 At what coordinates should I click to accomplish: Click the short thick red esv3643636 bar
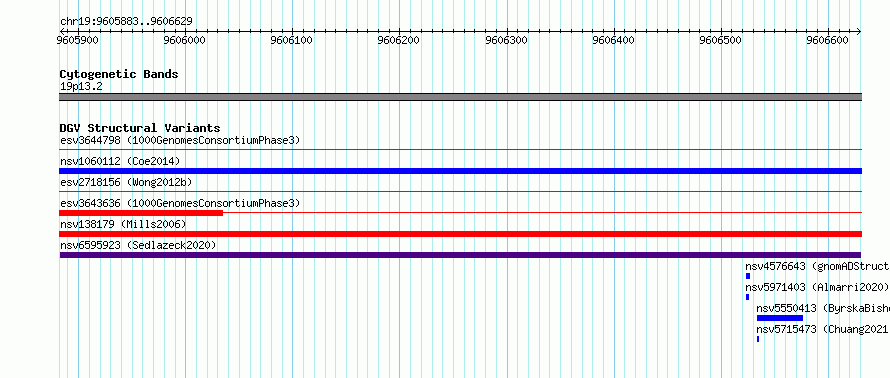pyautogui.click(x=141, y=213)
